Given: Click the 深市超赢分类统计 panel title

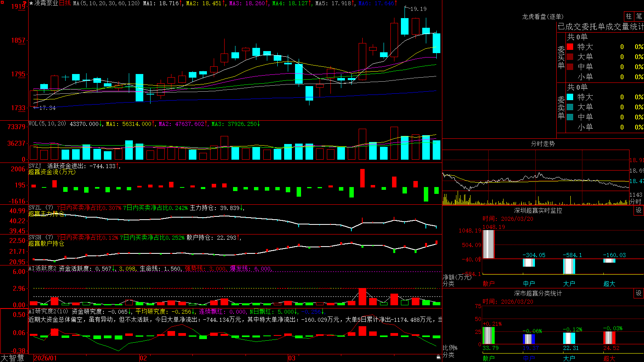Looking at the screenshot, I should [x=538, y=293].
